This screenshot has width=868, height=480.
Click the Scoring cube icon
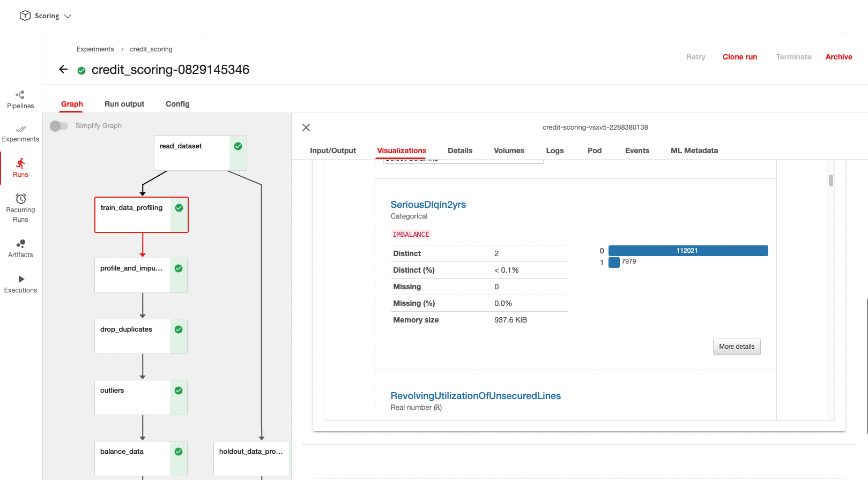click(x=25, y=16)
